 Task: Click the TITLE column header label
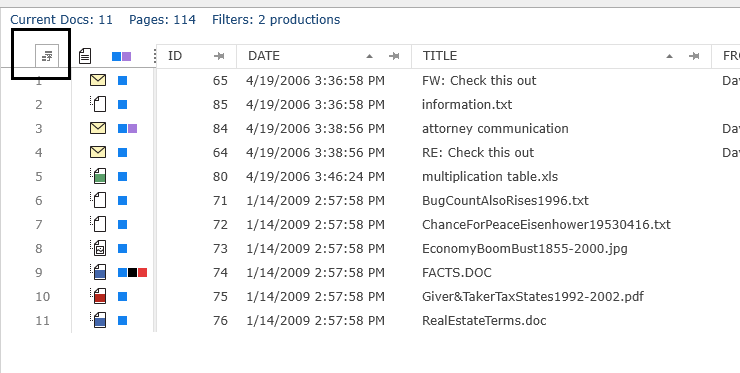[x=440, y=56]
